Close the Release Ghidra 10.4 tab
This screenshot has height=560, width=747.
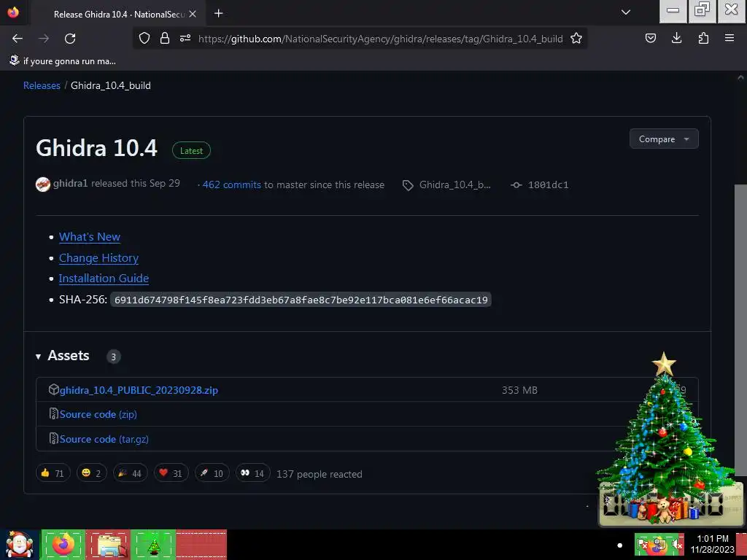[x=193, y=15]
